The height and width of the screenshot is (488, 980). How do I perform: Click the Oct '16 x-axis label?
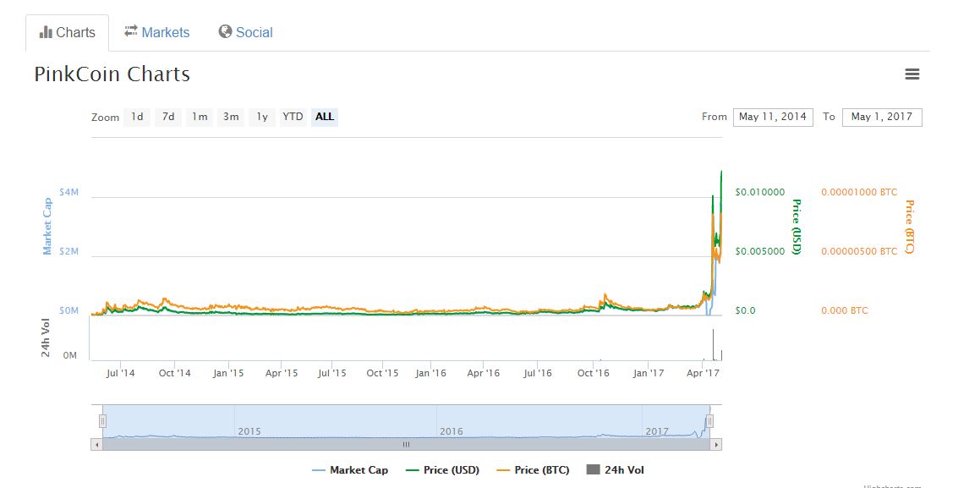point(593,374)
